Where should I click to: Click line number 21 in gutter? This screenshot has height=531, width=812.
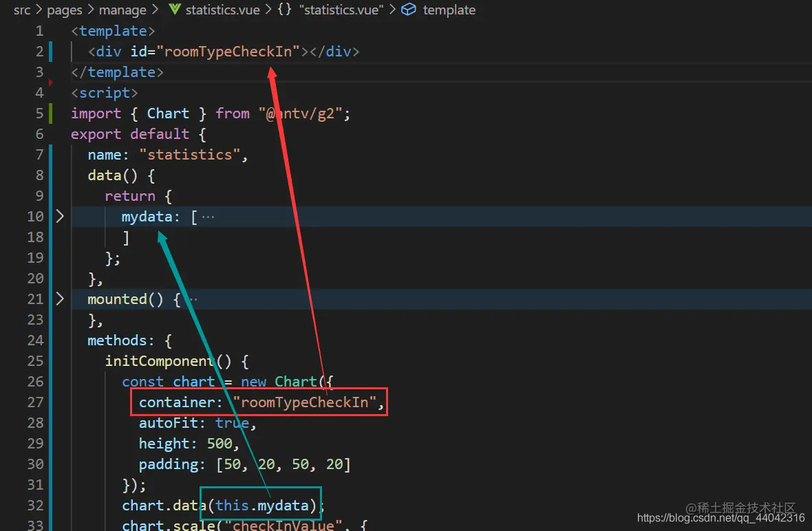click(35, 299)
